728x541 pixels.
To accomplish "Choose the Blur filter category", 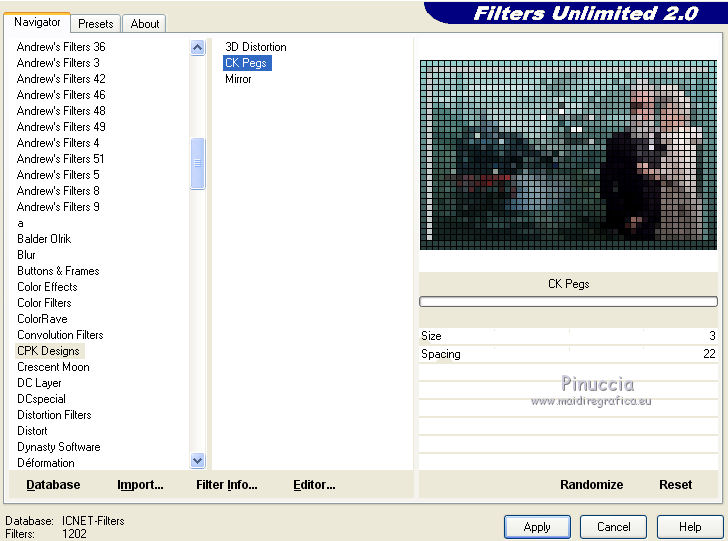I will 26,255.
